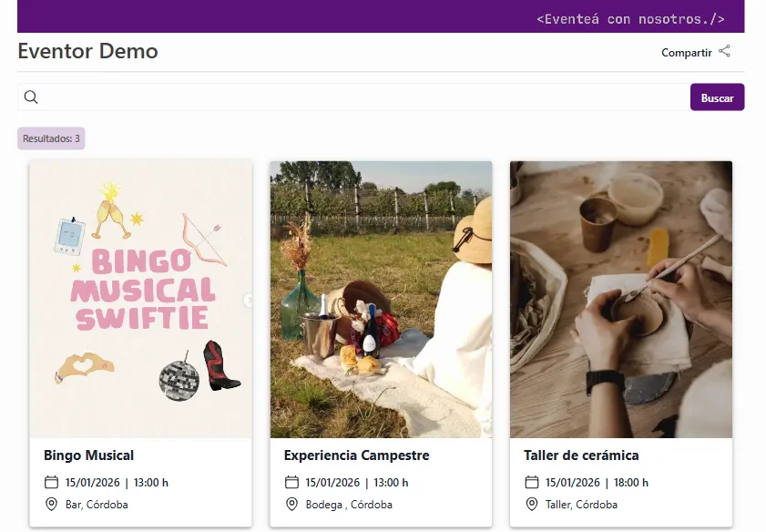Select the Experiencia Campestre event title
The height and width of the screenshot is (532, 766).
[356, 455]
